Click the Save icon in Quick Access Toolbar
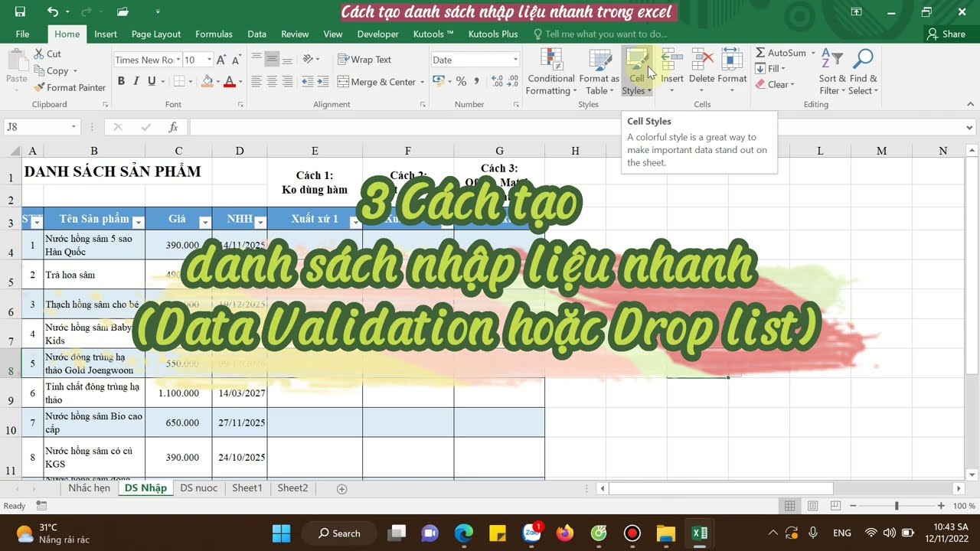The width and height of the screenshot is (980, 551). 20,11
